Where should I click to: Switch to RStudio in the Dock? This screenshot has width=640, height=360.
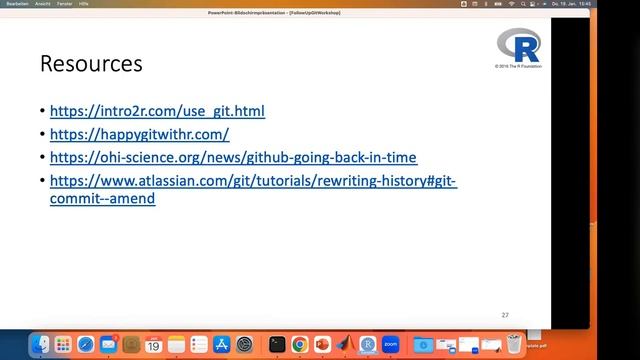(x=368, y=345)
